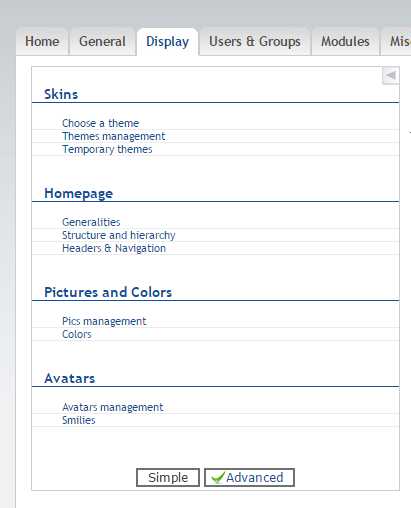Open the Home tab

[x=42, y=42]
